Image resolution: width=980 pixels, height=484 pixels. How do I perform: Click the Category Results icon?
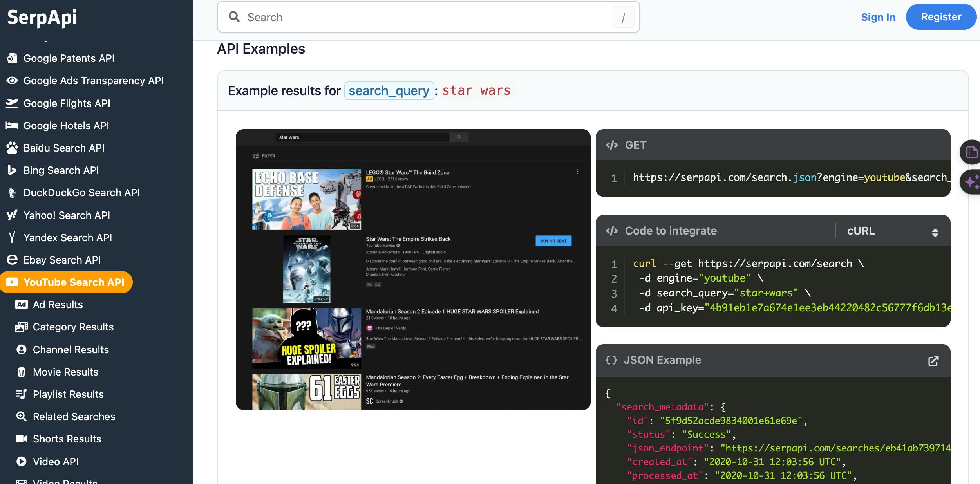[22, 327]
